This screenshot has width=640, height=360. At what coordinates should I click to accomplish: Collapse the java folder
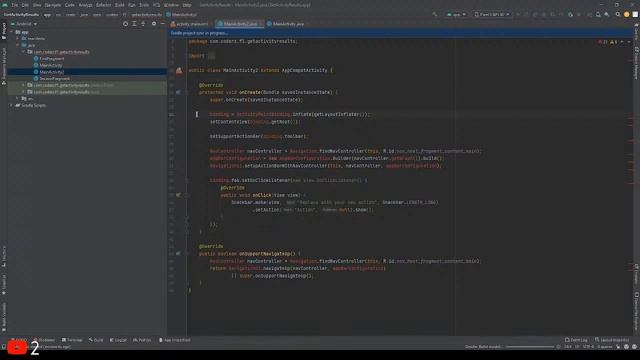(x=18, y=45)
